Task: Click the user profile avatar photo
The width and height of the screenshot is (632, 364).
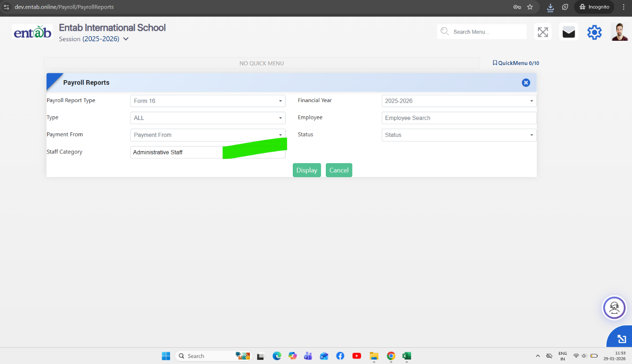Action: 619,32
